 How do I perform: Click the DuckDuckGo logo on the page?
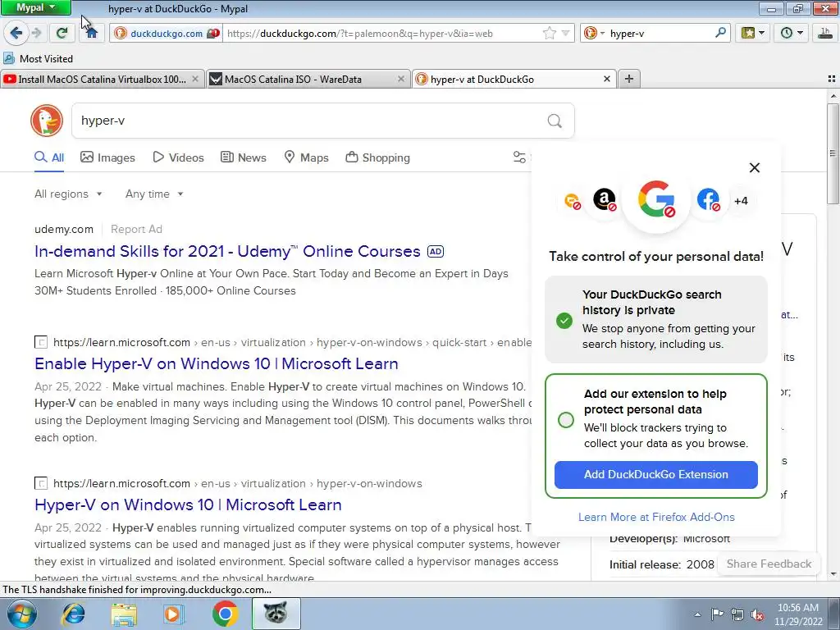(x=47, y=121)
